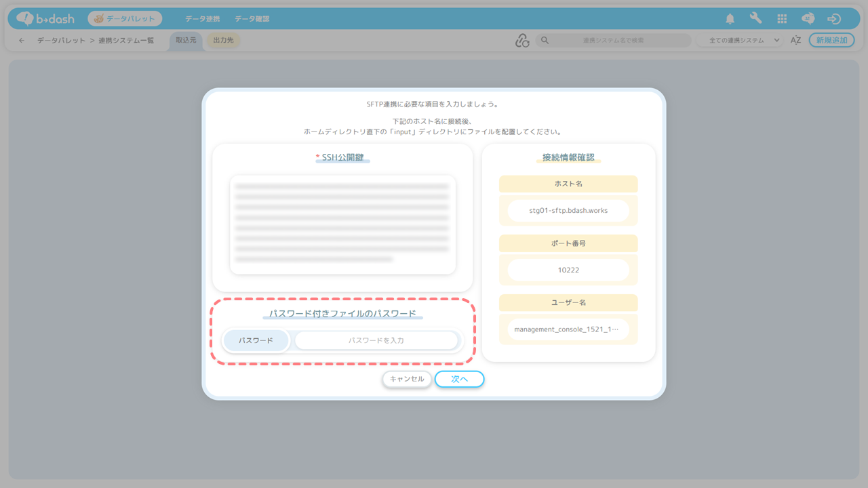Click the back arrow icon
This screenshot has width=868, height=488.
(22, 41)
